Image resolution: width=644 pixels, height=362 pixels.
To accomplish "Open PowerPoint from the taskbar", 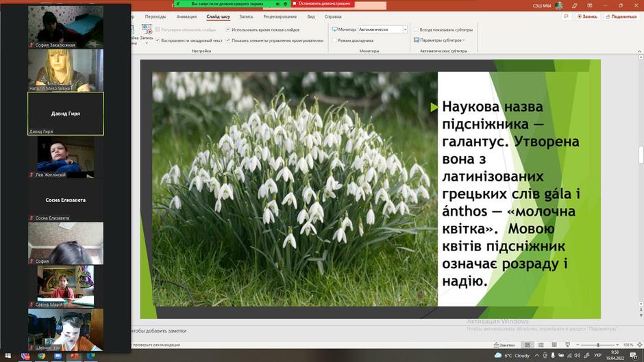I will click(x=75, y=355).
